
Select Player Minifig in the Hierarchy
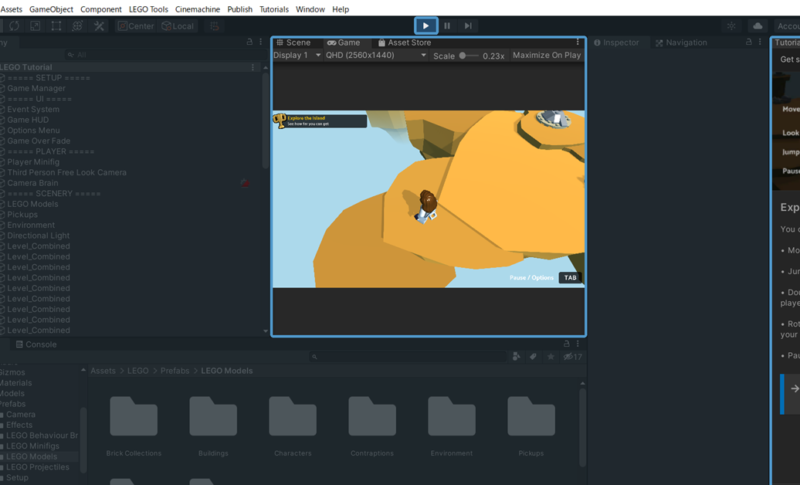[x=33, y=162]
